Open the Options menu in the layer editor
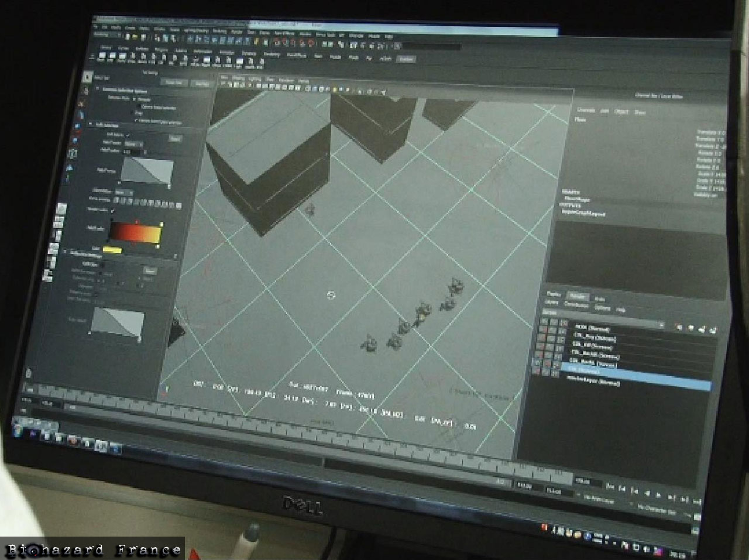This screenshot has height=560, width=749. click(602, 308)
